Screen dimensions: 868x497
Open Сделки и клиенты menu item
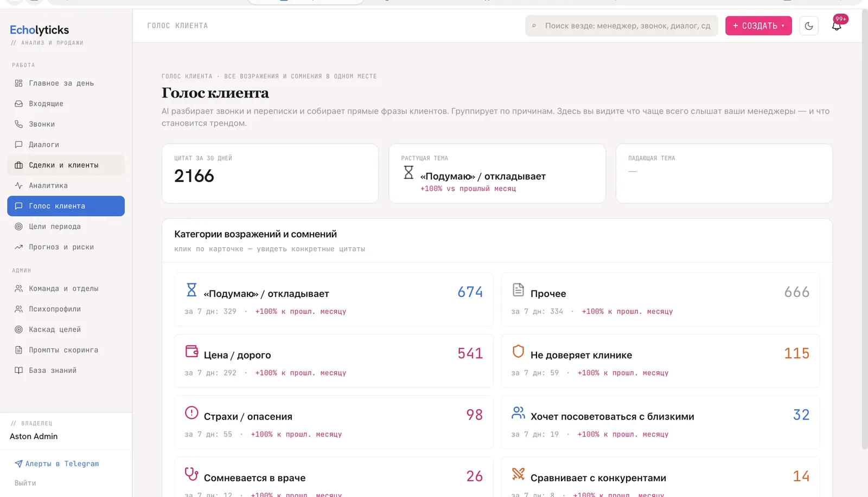tap(66, 165)
